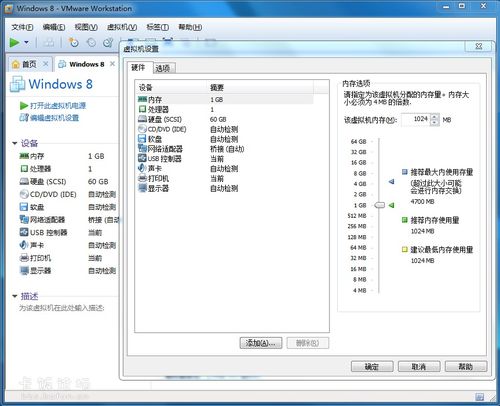Click the memory slider handle at 1 GB

click(380, 205)
